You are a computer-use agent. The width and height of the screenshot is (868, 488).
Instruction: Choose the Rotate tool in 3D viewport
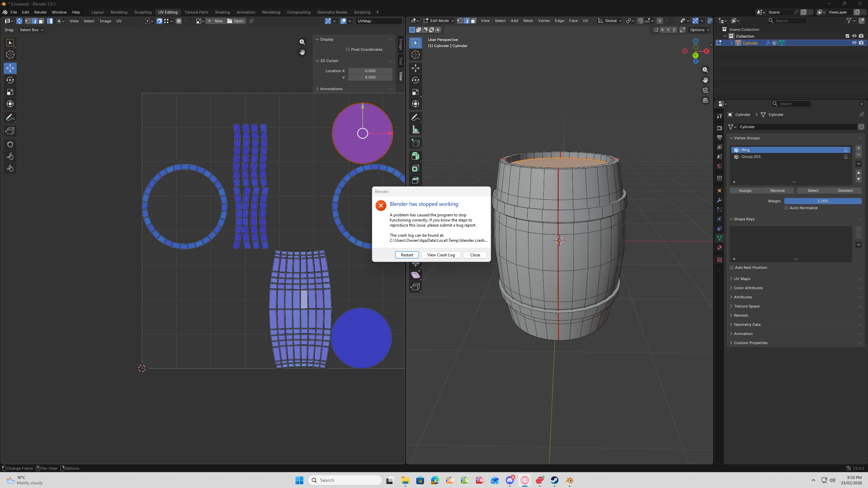click(416, 80)
